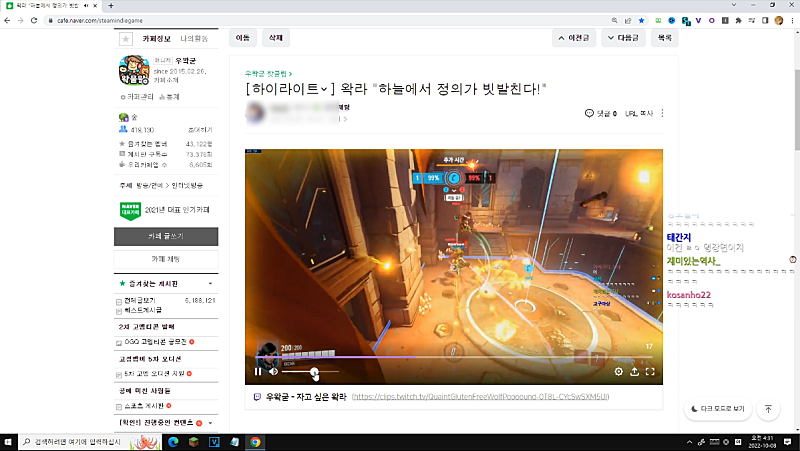The width and height of the screenshot is (800, 451).
Task: Open Chrome from the taskbar
Action: (255, 442)
